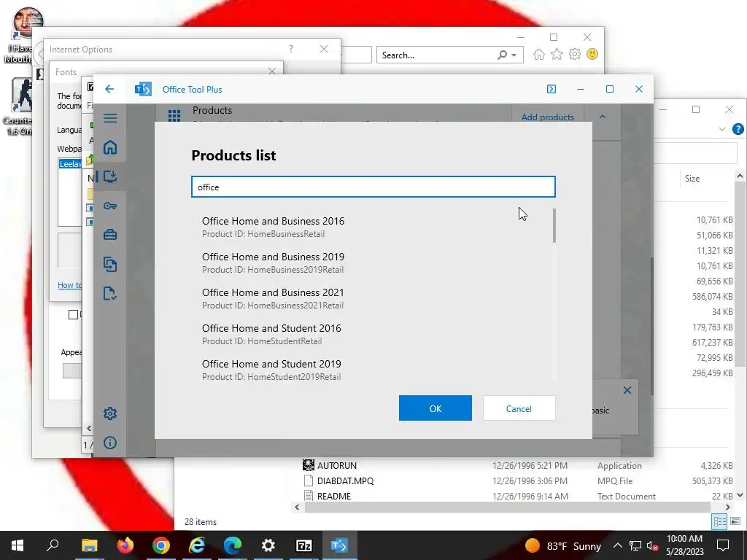This screenshot has width=747, height=560.
Task: Open the Deploy page sidebar icon
Action: tap(110, 176)
